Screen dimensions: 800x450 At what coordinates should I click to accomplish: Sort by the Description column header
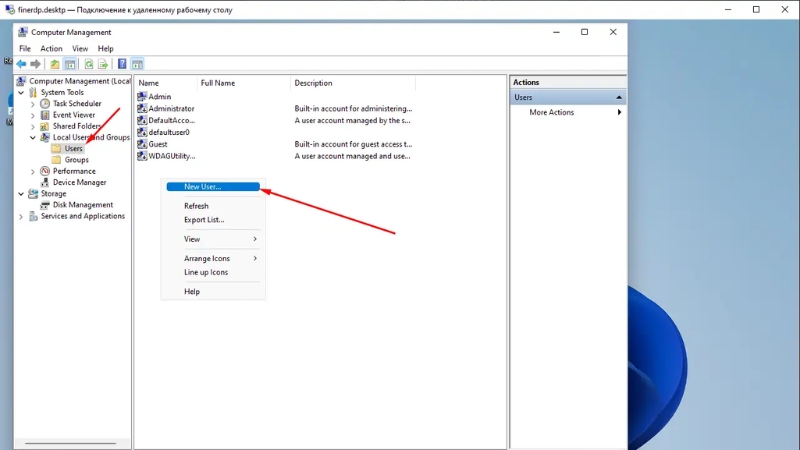click(353, 83)
